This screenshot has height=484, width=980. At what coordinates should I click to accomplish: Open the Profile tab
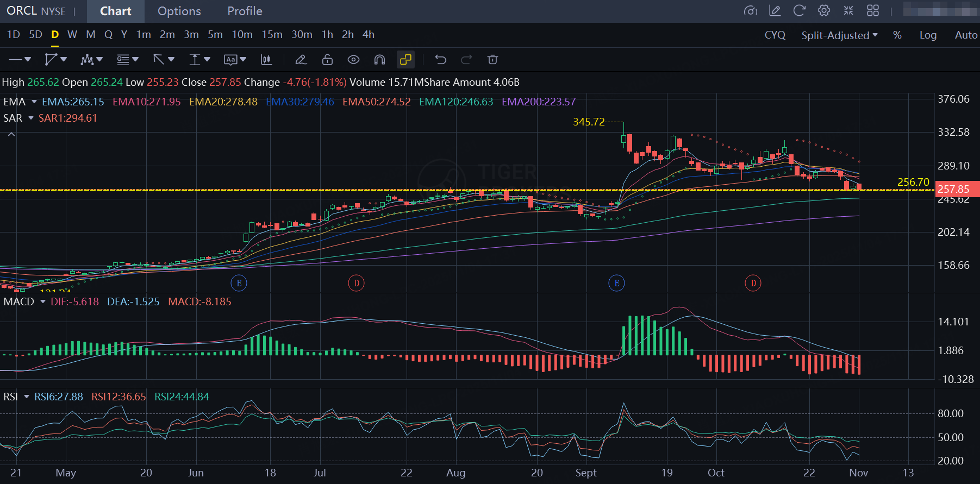tap(245, 11)
